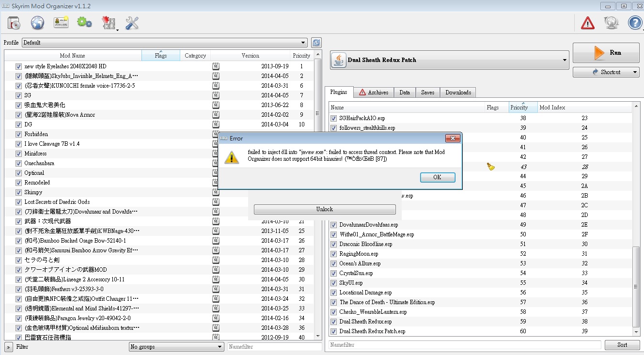Sort mods by Version column header
The image size is (644, 355).
pyautogui.click(x=250, y=56)
